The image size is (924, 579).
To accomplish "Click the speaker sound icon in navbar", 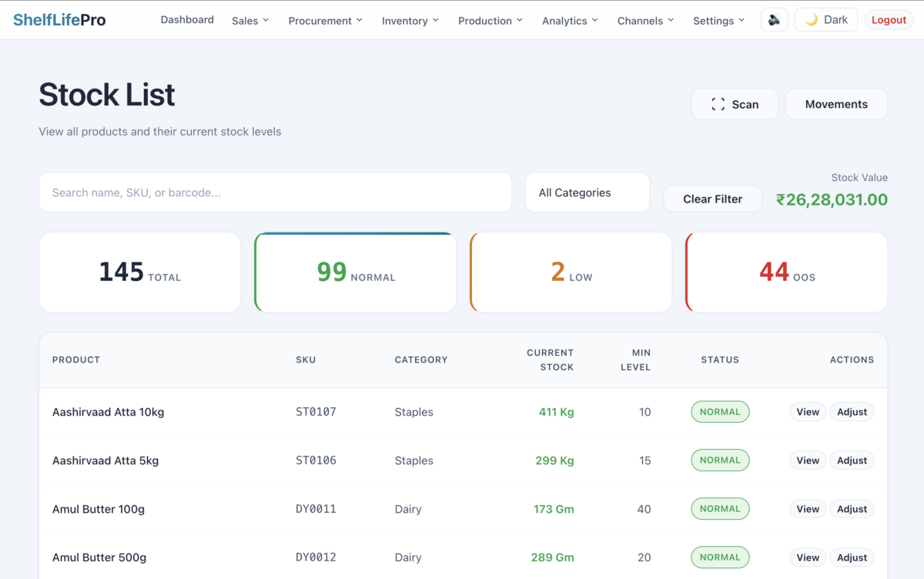I will [774, 20].
